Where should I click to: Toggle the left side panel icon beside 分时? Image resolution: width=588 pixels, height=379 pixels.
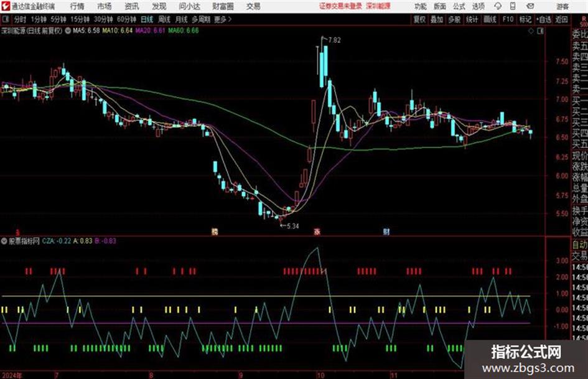[x=6, y=19]
